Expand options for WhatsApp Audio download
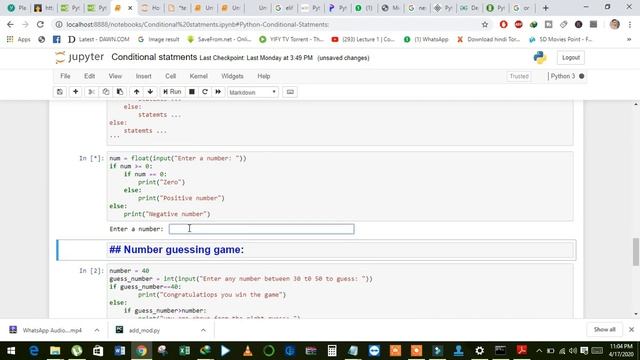The height and width of the screenshot is (360, 640). click(97, 330)
